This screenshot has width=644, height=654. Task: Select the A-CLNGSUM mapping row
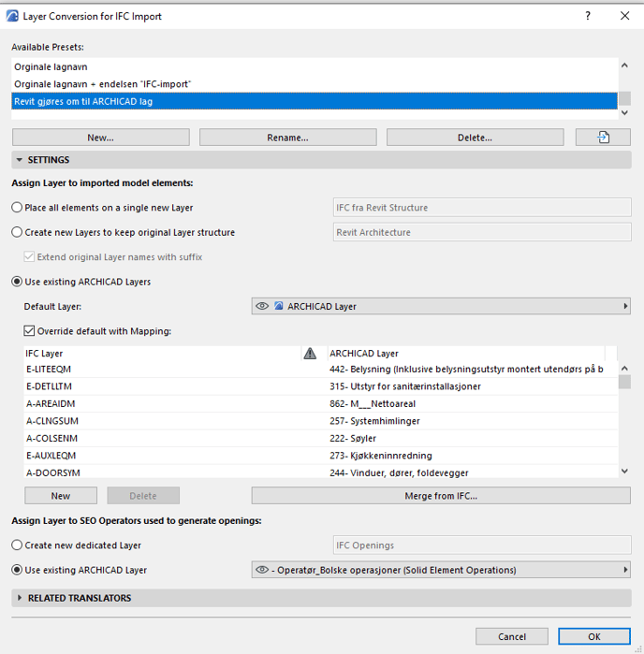pyautogui.click(x=320, y=421)
